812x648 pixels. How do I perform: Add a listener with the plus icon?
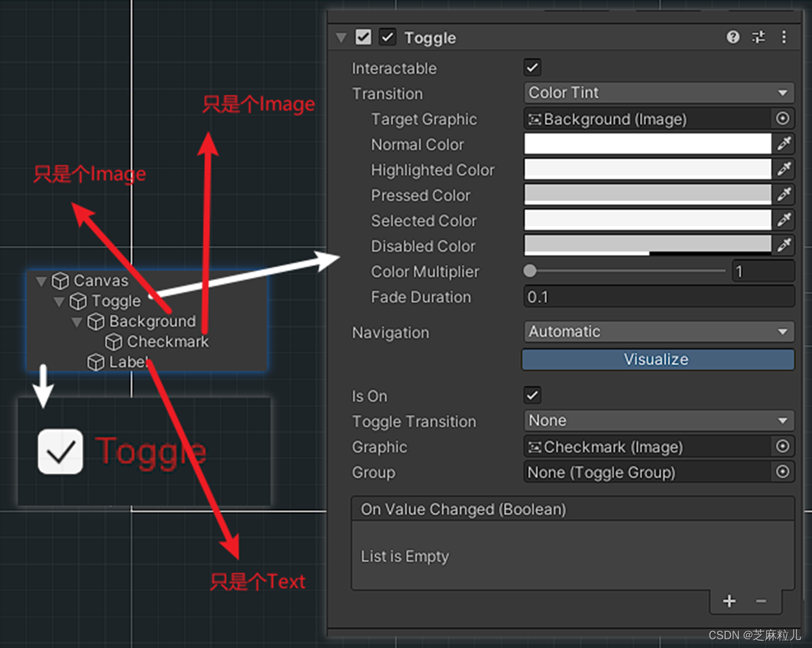pos(729,601)
